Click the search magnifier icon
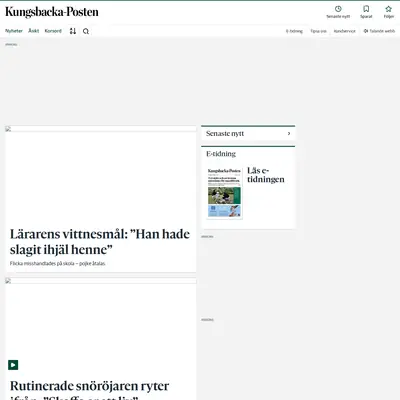 (86, 31)
